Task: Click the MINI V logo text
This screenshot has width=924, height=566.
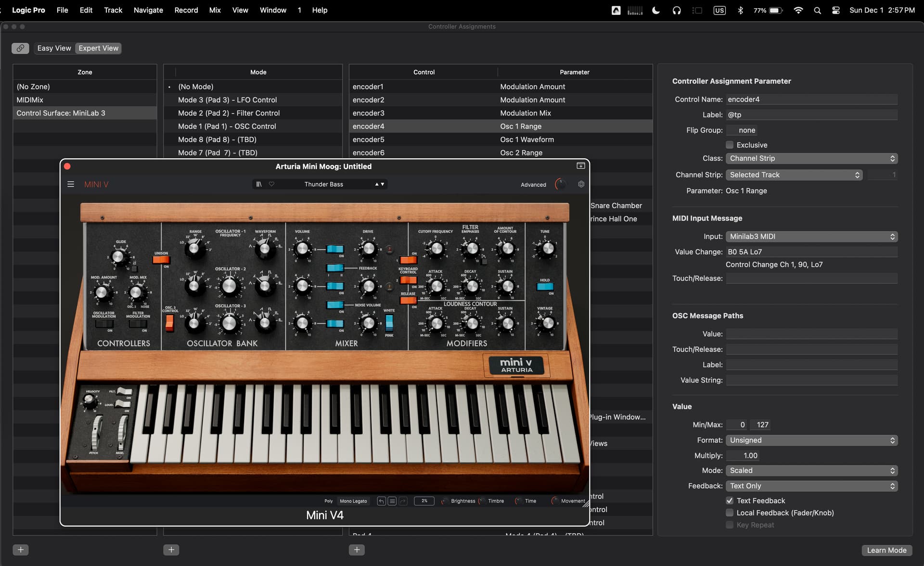Action: [96, 184]
